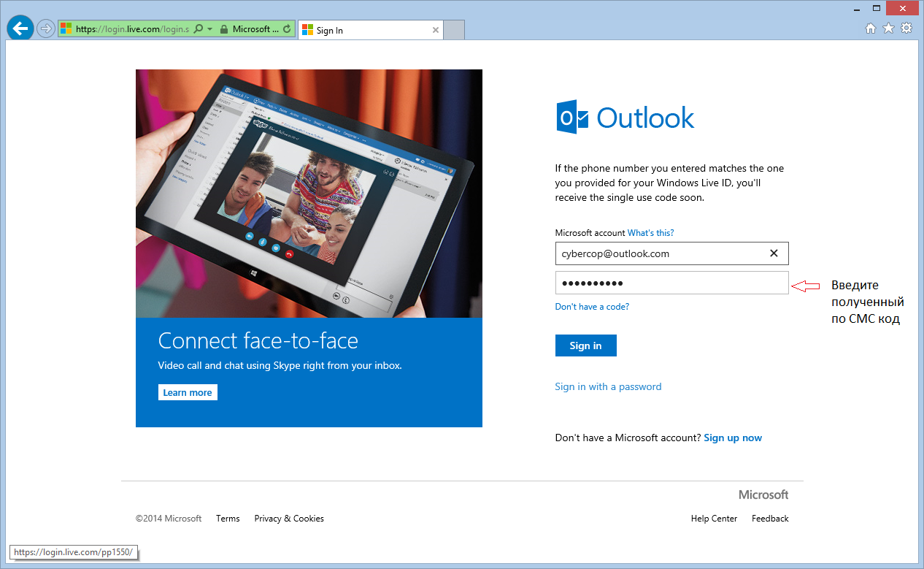
Task: Click the Connect face-to-face heading
Action: pos(258,340)
